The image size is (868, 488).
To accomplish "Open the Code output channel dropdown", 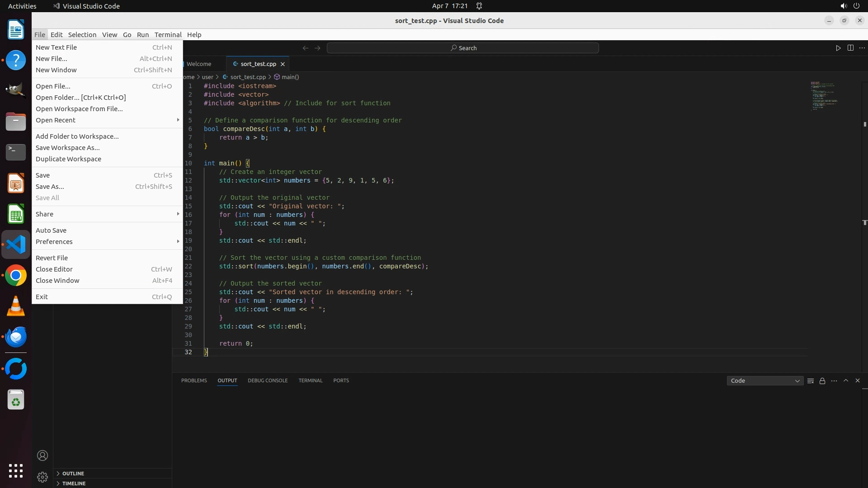I will click(764, 381).
